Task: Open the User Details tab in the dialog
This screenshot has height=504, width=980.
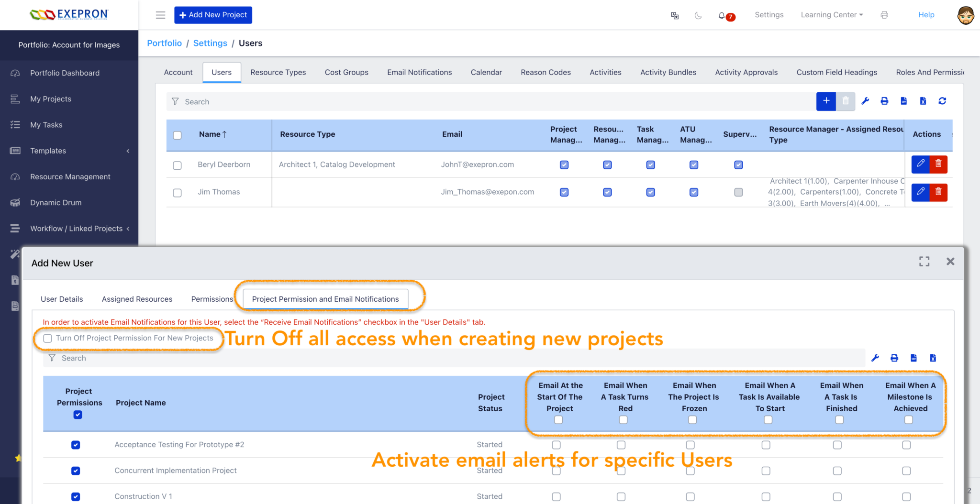Action: 62,299
